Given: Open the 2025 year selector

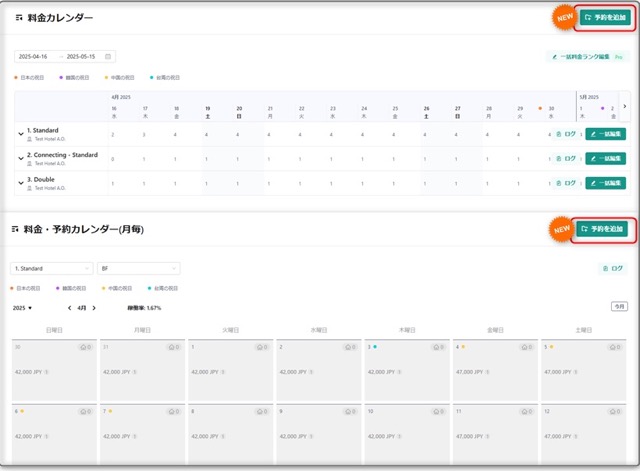Looking at the screenshot, I should pyautogui.click(x=22, y=308).
